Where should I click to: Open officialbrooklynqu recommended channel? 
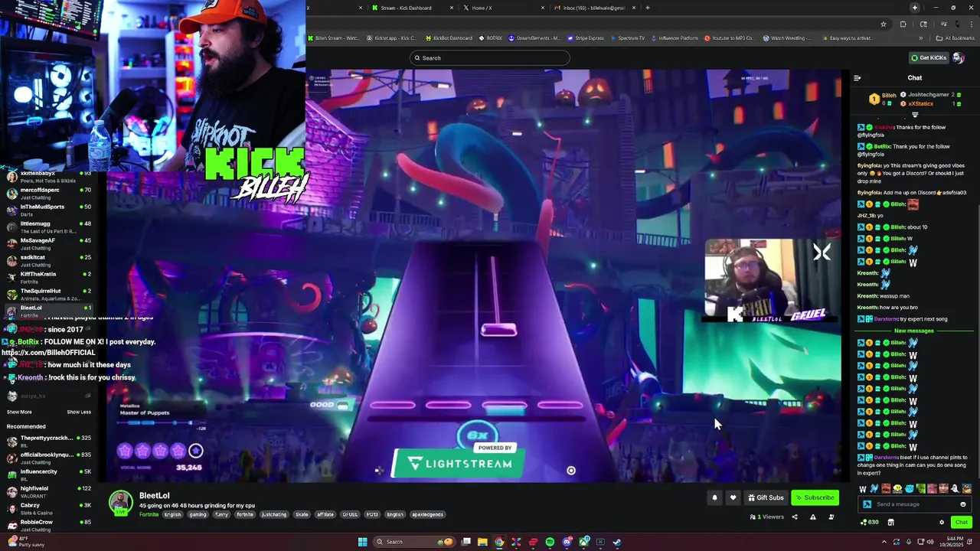click(49, 458)
